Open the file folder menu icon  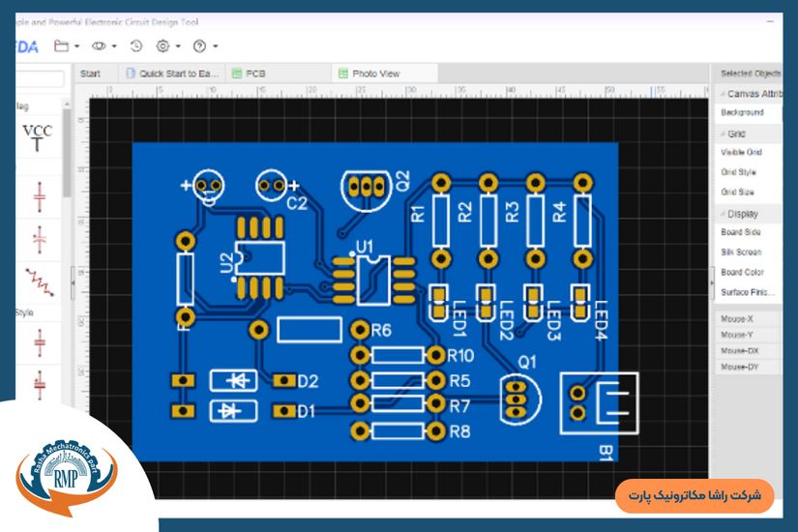(62, 45)
